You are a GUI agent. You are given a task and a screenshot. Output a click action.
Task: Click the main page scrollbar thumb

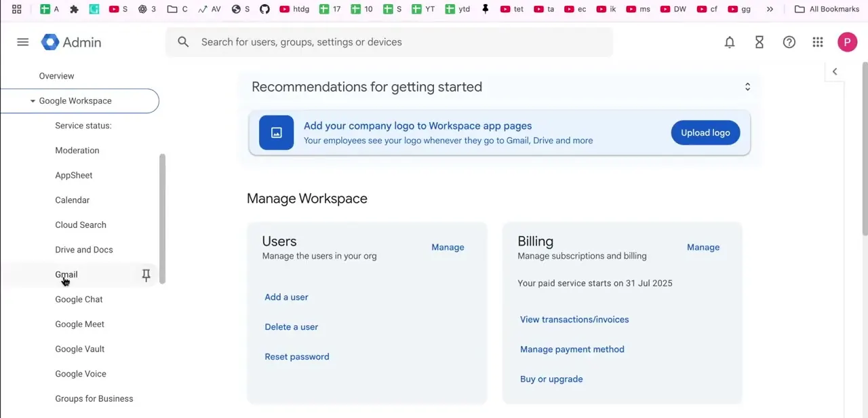[x=865, y=149]
